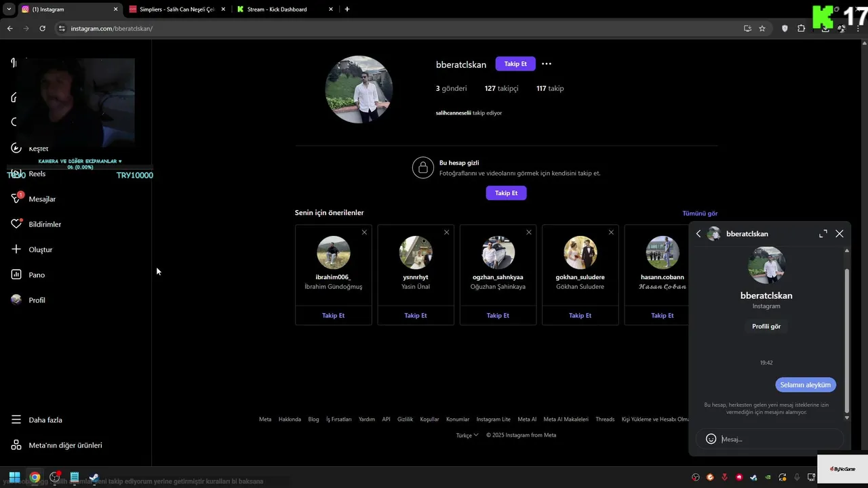Image resolution: width=868 pixels, height=488 pixels.
Task: Open ibrahim006_ suggested profile photo
Action: point(333,253)
